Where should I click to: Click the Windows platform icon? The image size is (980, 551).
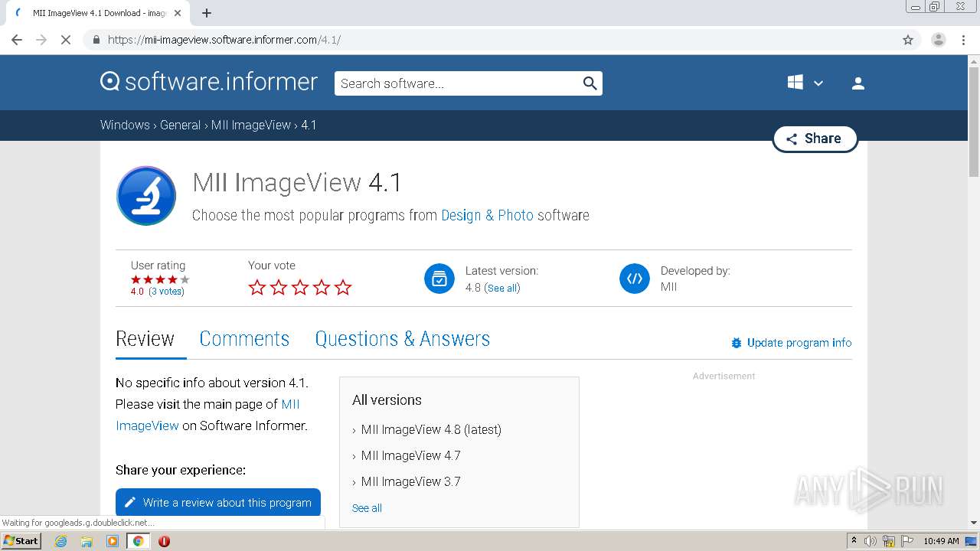pyautogui.click(x=795, y=83)
